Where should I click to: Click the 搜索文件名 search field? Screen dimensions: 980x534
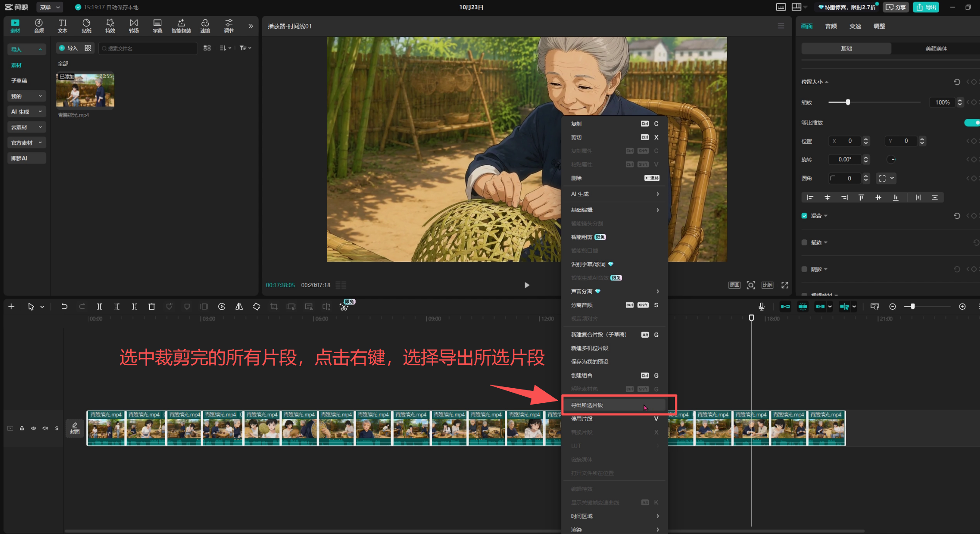[148, 48]
